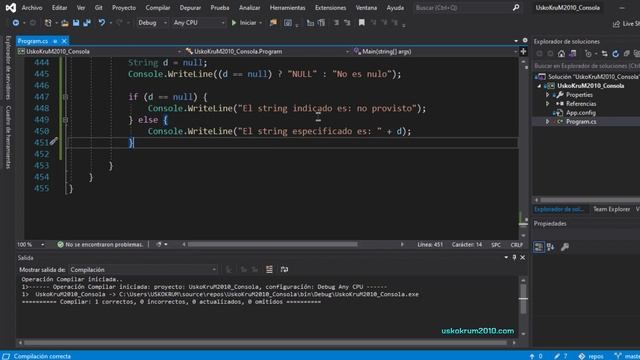The height and width of the screenshot is (360, 640).
Task: Open the Archivo menu
Action: (x=32, y=8)
